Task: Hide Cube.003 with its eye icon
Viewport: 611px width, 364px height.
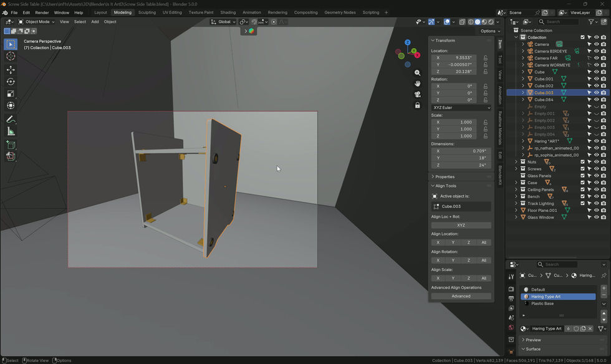Action: (x=596, y=93)
